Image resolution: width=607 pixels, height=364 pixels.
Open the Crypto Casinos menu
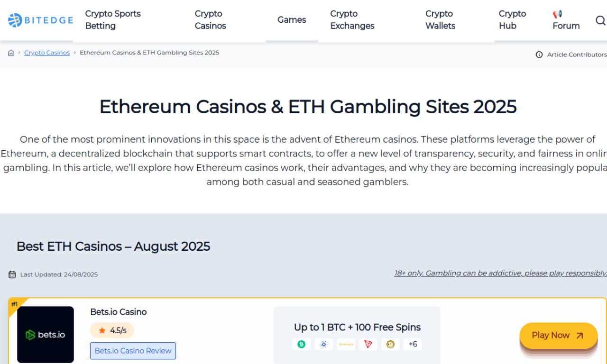[x=211, y=20]
